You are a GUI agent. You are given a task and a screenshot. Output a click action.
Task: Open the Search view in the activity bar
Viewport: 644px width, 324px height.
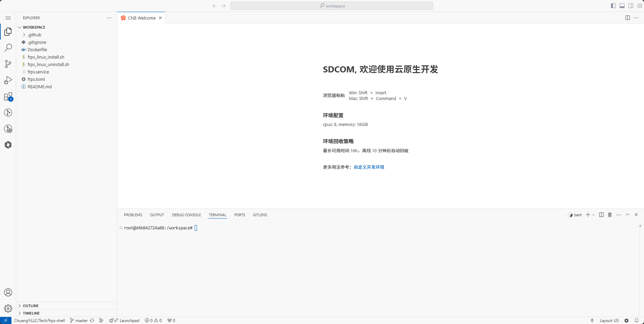[x=8, y=48]
